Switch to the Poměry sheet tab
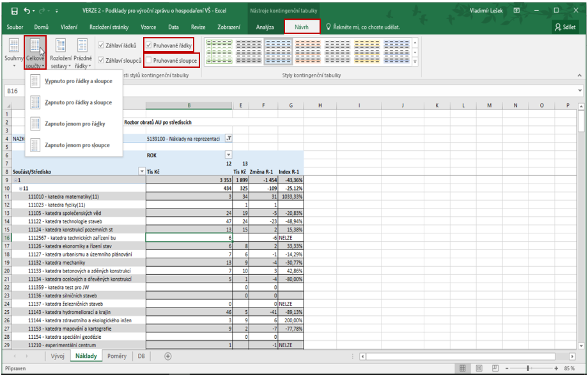588x376 pixels. coord(116,356)
